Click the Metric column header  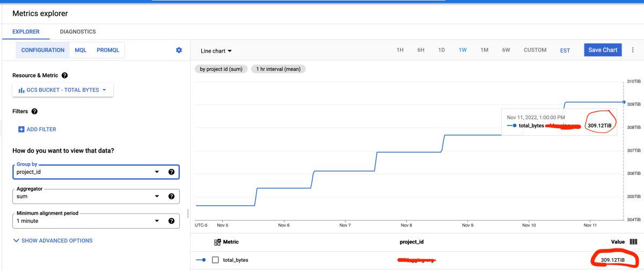[231, 242]
